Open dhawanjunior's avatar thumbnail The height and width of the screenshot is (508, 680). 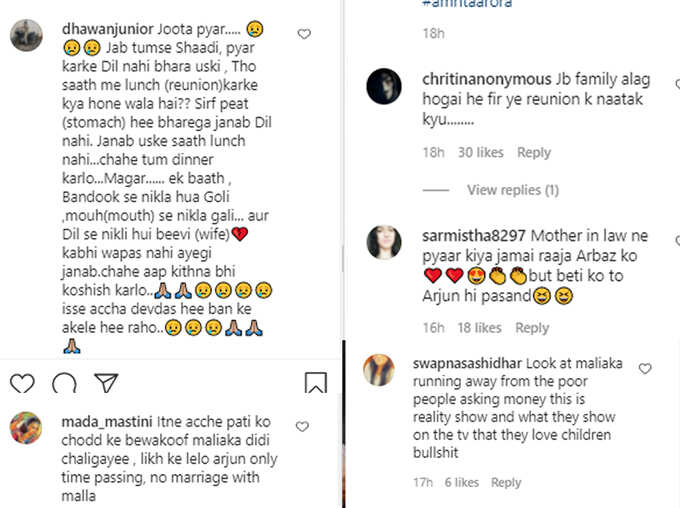pyautogui.click(x=26, y=35)
